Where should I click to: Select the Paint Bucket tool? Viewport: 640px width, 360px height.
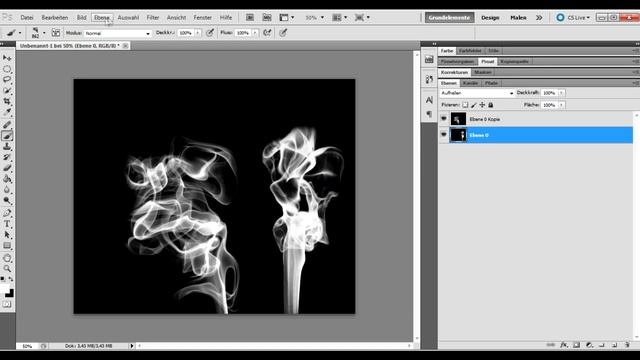pyautogui.click(x=7, y=179)
